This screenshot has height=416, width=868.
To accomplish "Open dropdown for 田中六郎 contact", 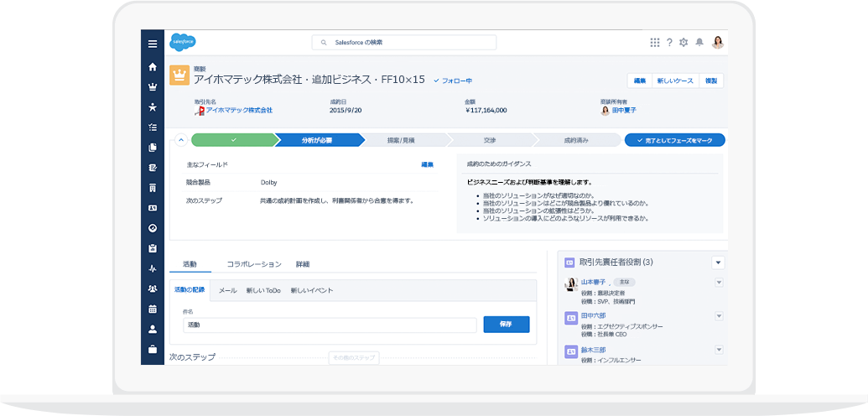I will click(719, 316).
